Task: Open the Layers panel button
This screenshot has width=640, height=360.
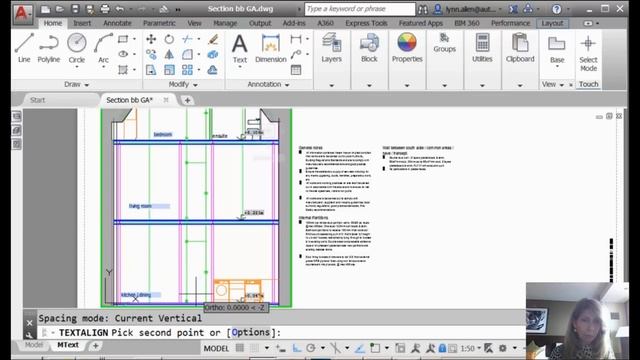Action: click(331, 48)
